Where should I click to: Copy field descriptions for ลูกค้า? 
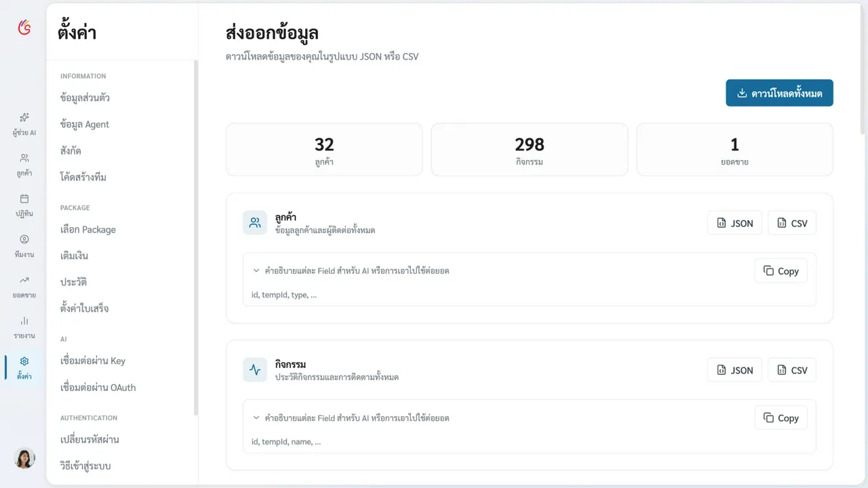781,270
